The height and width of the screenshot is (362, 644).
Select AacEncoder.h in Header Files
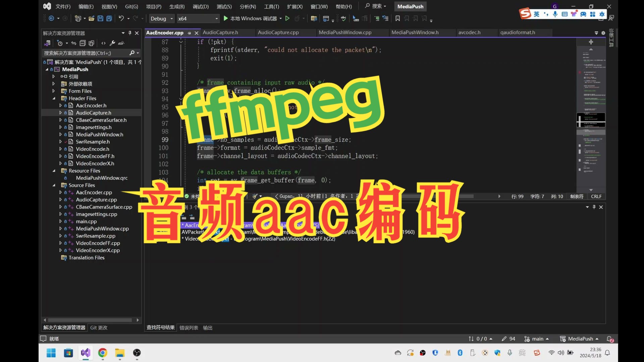[x=91, y=106]
